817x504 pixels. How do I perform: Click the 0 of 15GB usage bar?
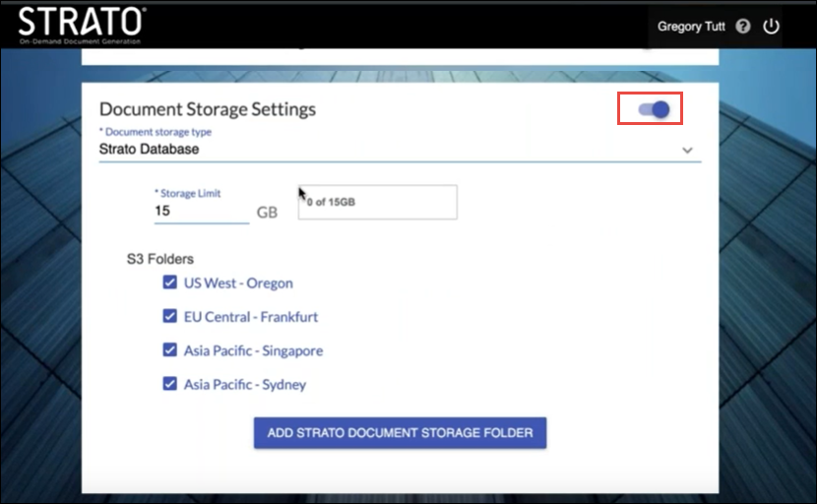(377, 202)
